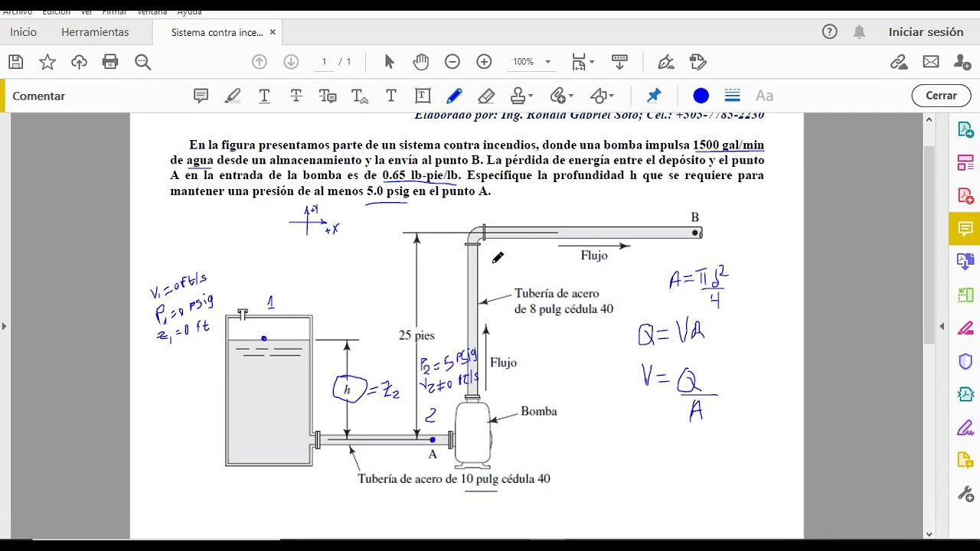This screenshot has width=980, height=551.
Task: Open the Aa text properties
Action: [x=764, y=96]
